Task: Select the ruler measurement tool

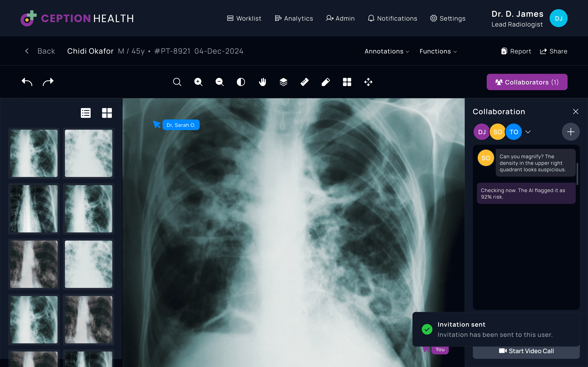Action: pyautogui.click(x=304, y=82)
